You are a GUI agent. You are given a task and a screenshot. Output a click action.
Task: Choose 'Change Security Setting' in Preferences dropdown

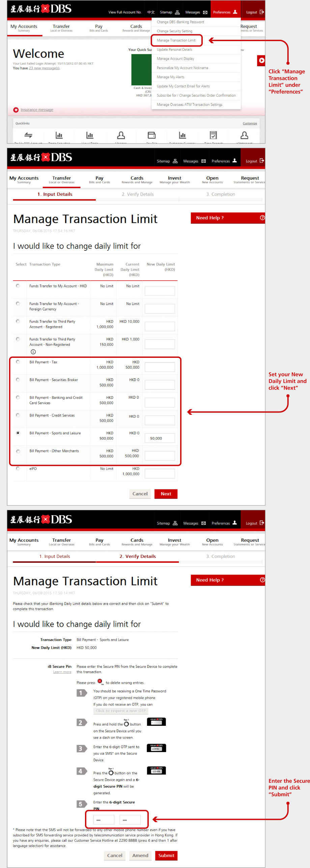[x=174, y=31]
